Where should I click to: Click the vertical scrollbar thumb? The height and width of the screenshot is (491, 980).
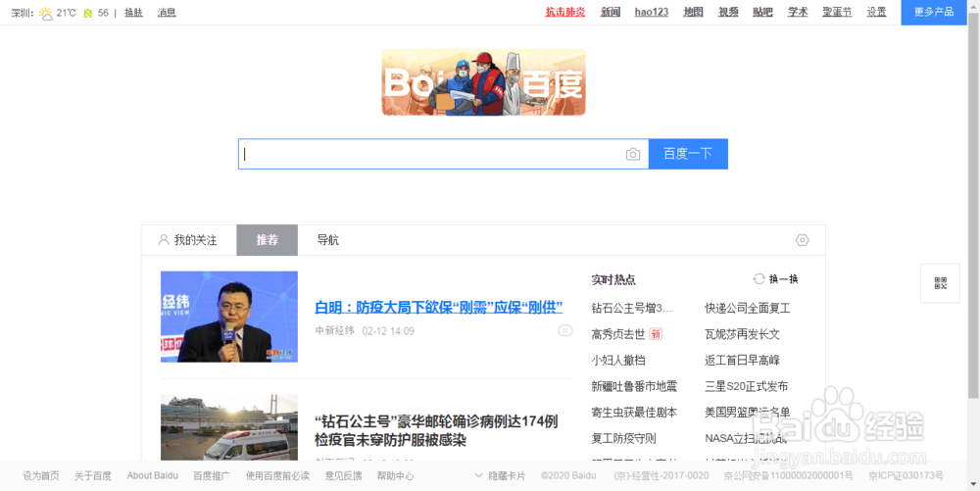[973, 206]
